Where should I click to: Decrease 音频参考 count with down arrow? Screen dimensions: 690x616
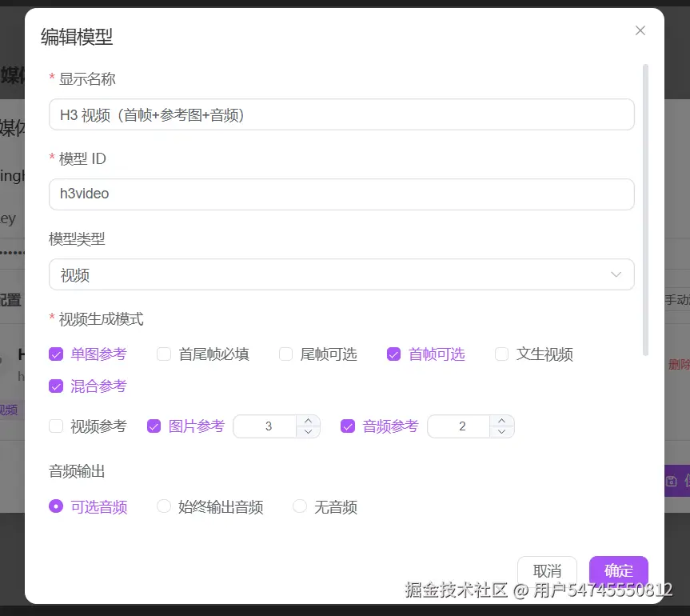[501, 432]
